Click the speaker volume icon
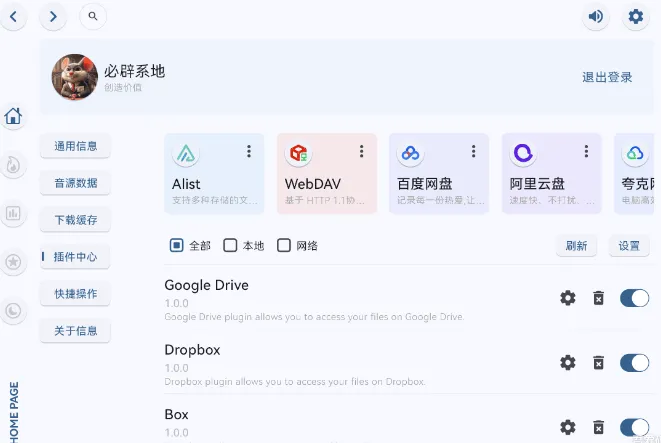 596,16
